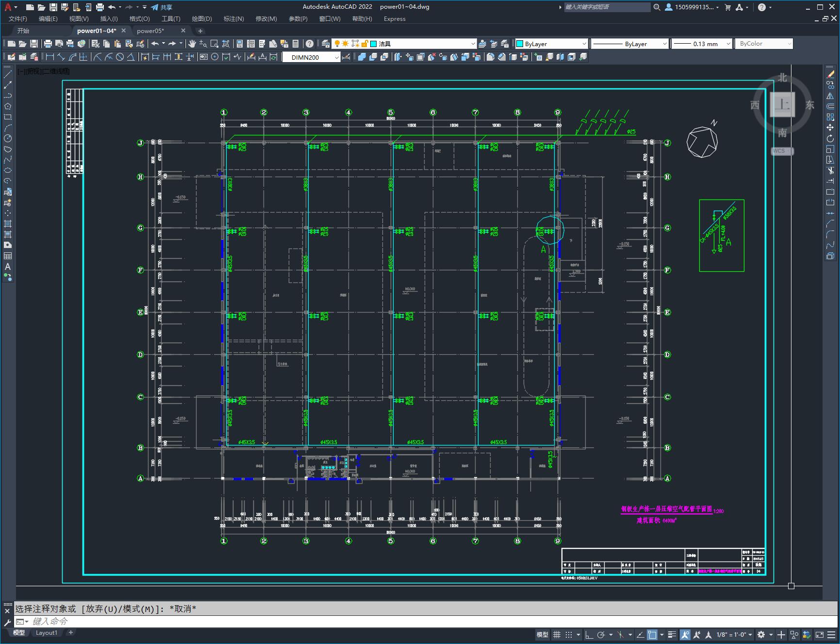The width and height of the screenshot is (840, 644).
Task: Click the Autodesk App Store cart icon
Action: pyautogui.click(x=727, y=7)
